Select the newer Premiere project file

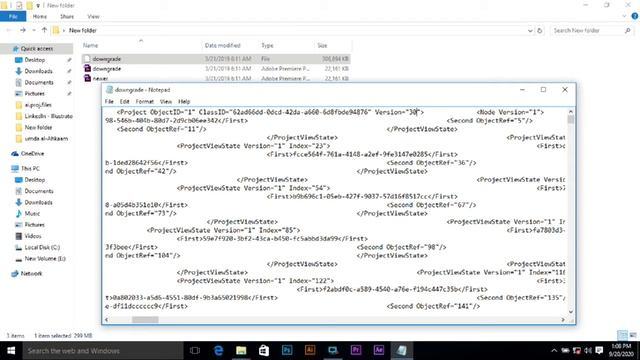click(x=216, y=78)
